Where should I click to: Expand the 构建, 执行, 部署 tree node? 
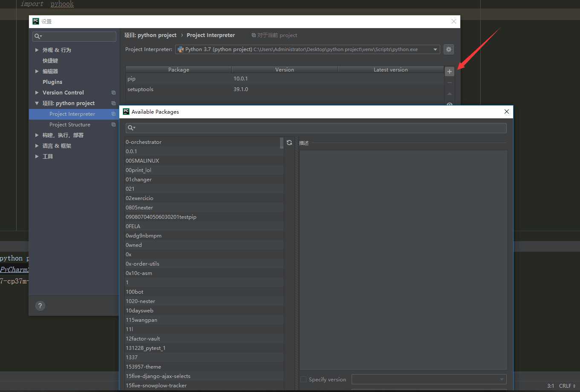tap(37, 135)
